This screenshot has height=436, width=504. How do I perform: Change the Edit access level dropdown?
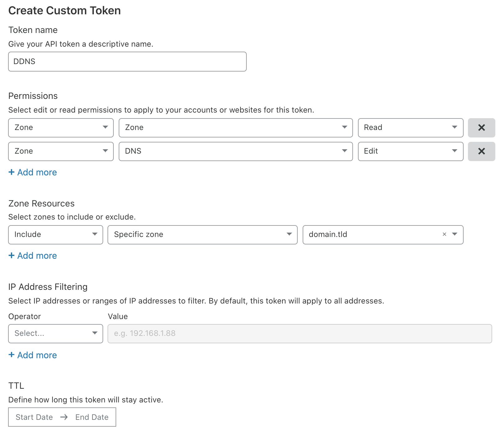(410, 151)
